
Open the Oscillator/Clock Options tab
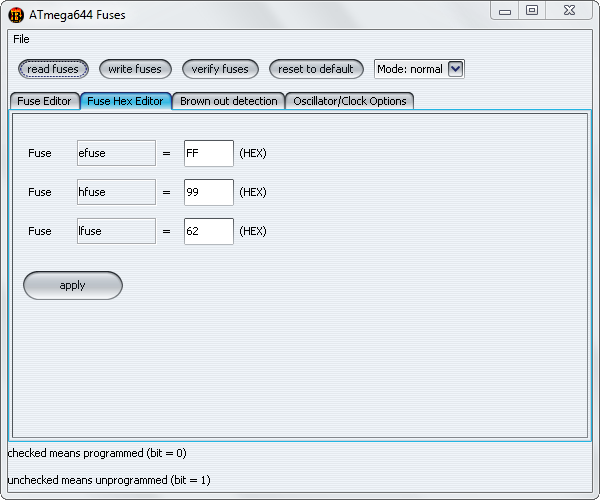[x=350, y=101]
